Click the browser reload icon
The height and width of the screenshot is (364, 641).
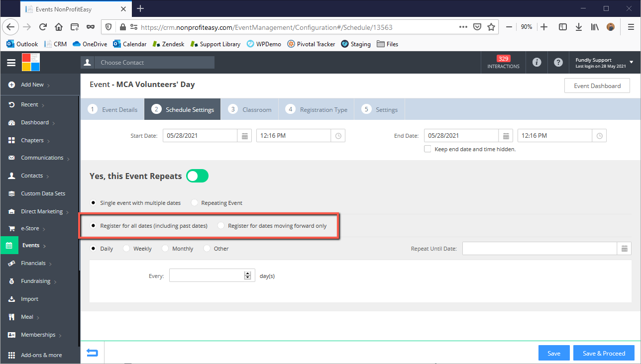click(x=43, y=27)
